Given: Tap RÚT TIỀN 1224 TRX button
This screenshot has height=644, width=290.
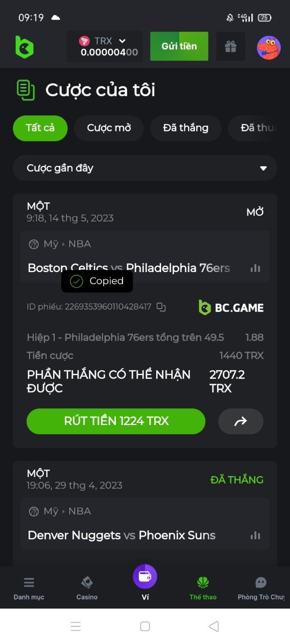Looking at the screenshot, I should click(x=116, y=421).
